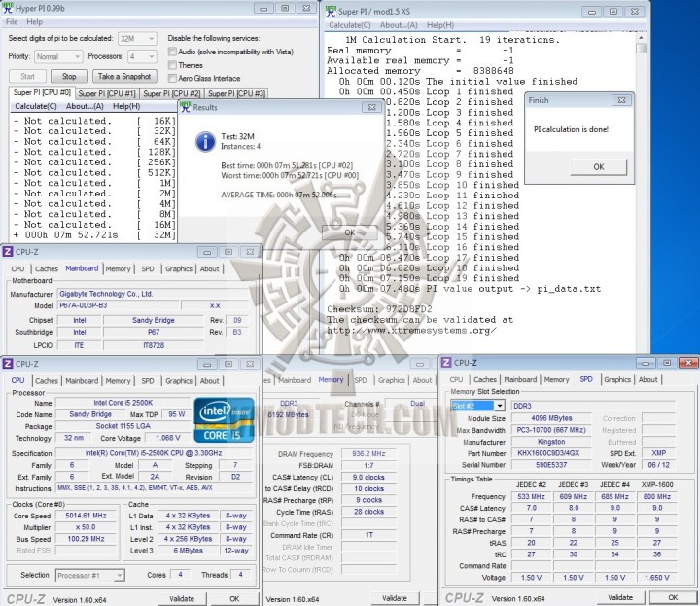Click the XMP-1600 frequency 800 MHz cell

[656, 497]
